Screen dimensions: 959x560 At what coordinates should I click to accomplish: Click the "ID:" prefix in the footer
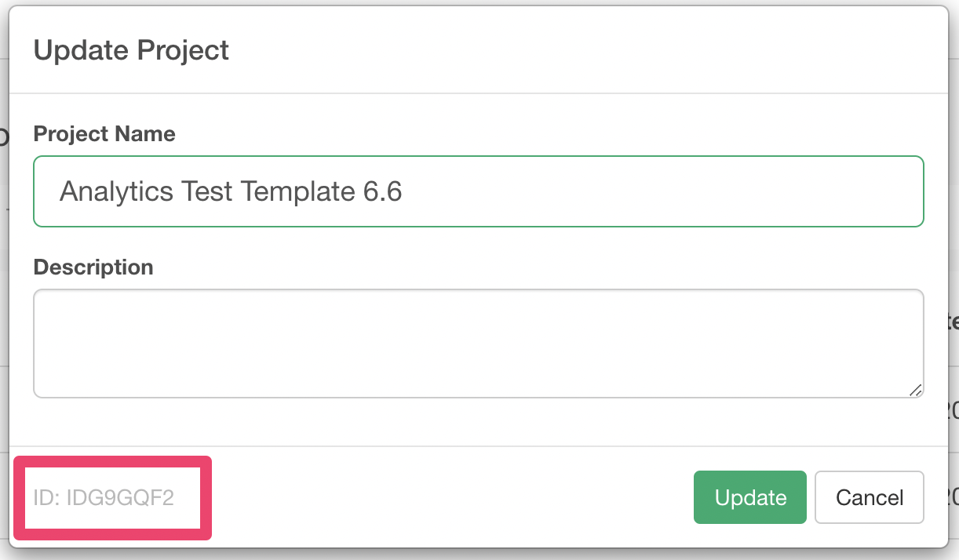point(46,498)
